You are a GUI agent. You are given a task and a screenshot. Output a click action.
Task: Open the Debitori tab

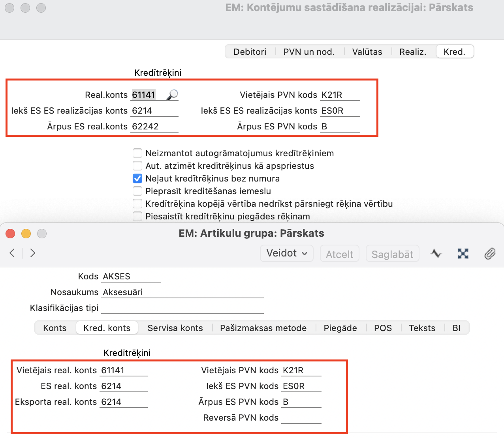(250, 52)
